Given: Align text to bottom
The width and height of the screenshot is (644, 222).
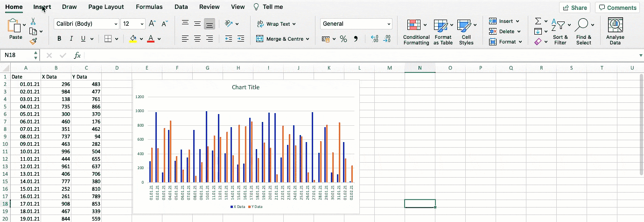Looking at the screenshot, I should coord(210,24).
